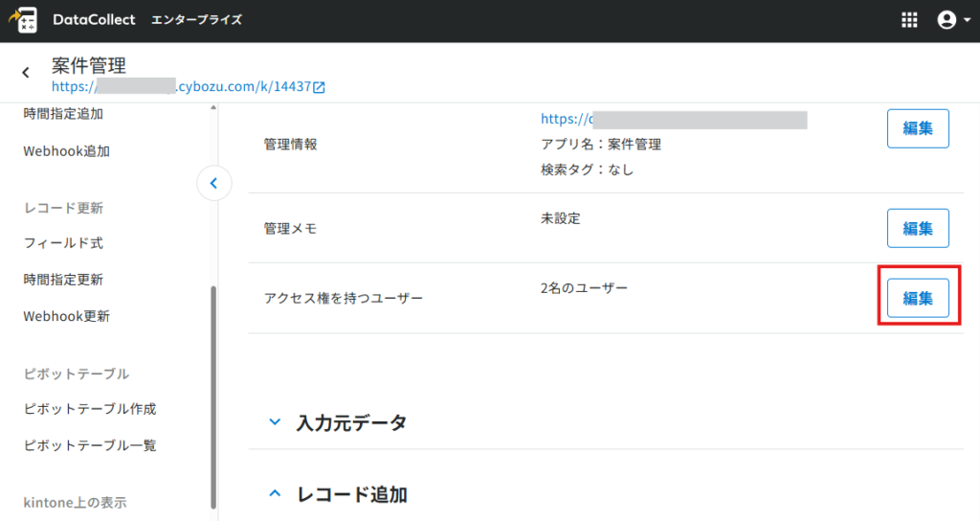Screen dimensions: 980x521
Task: Select 時間指定更新 in the sidebar
Action: [63, 280]
